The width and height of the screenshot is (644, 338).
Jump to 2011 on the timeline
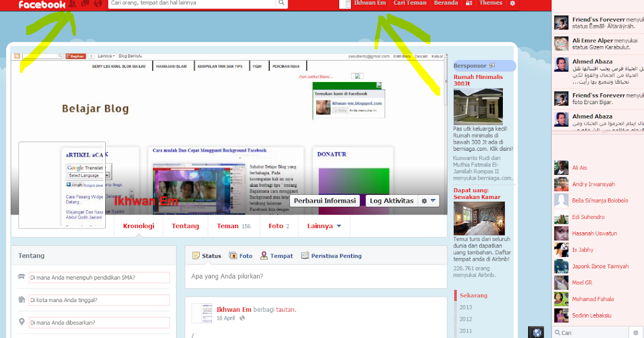pos(465,331)
